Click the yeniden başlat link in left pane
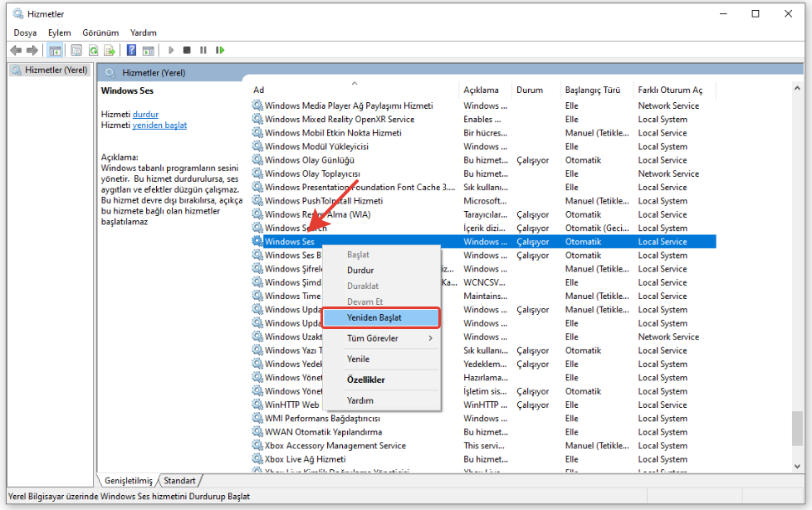 [x=159, y=125]
